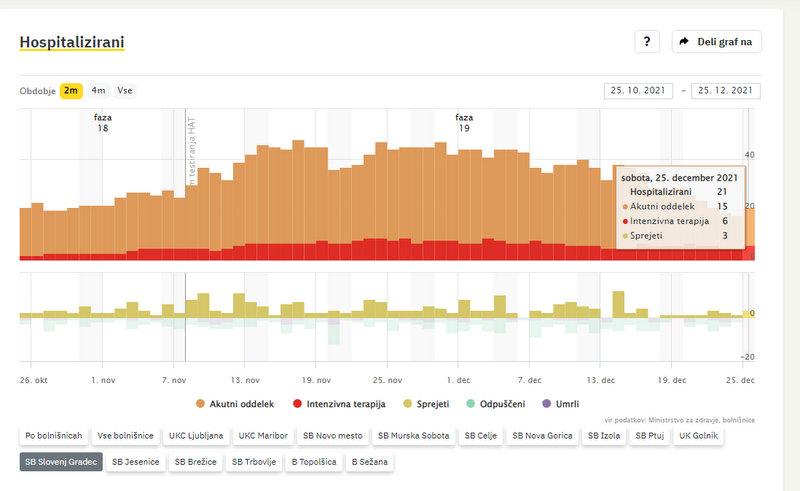Click the question mark help icon

646,41
